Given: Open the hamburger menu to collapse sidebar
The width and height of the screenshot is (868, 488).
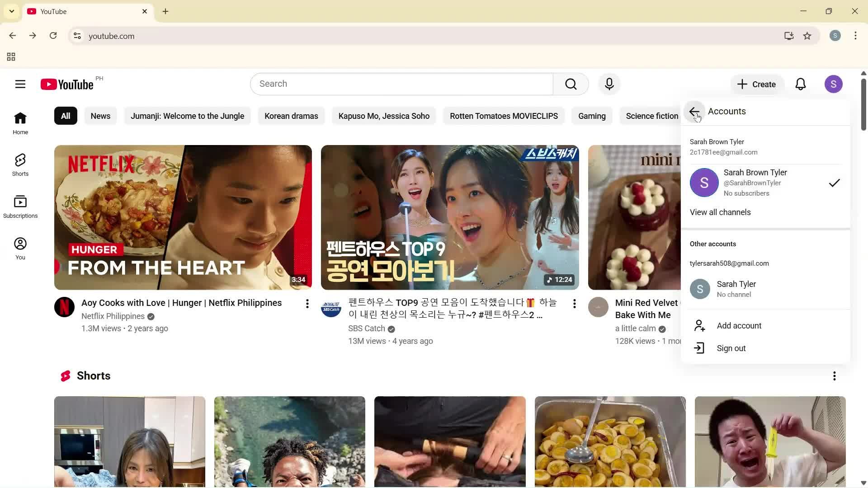Looking at the screenshot, I should coord(20,84).
